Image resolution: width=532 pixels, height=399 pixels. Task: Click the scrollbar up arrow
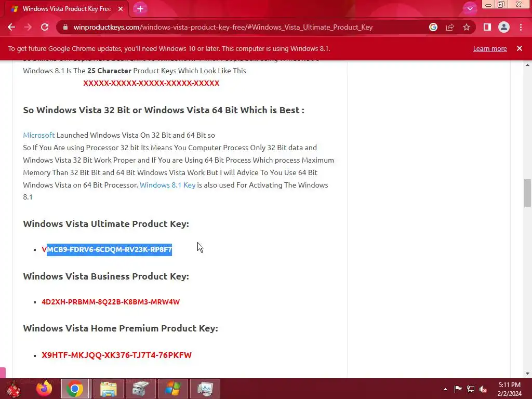[x=527, y=65]
